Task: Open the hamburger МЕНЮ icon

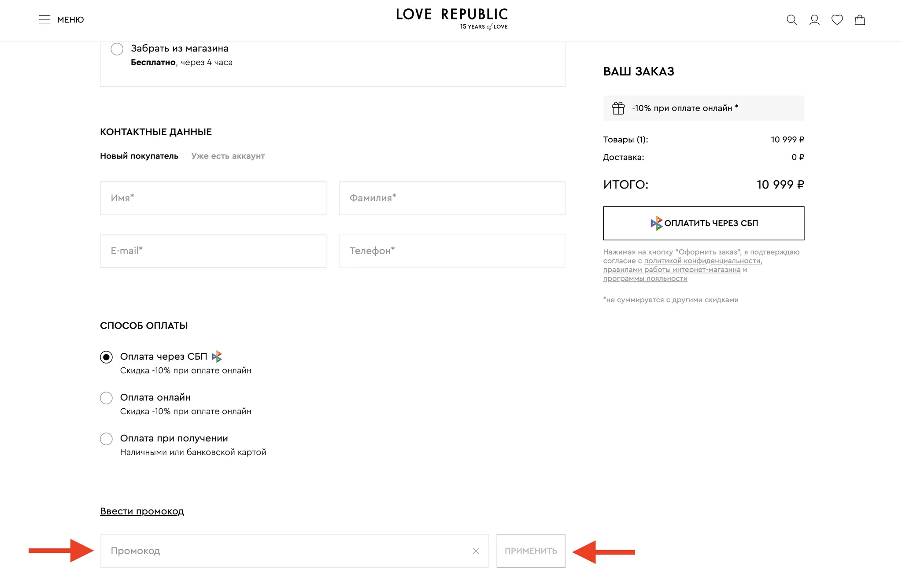Action: 44,20
